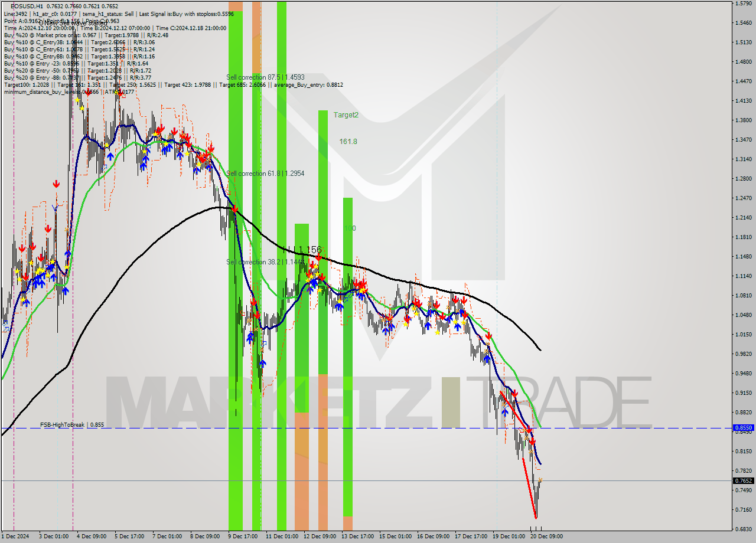
Task: Click the 'Buy %10 @ C_Entry38' line
Action: pyautogui.click(x=79, y=42)
